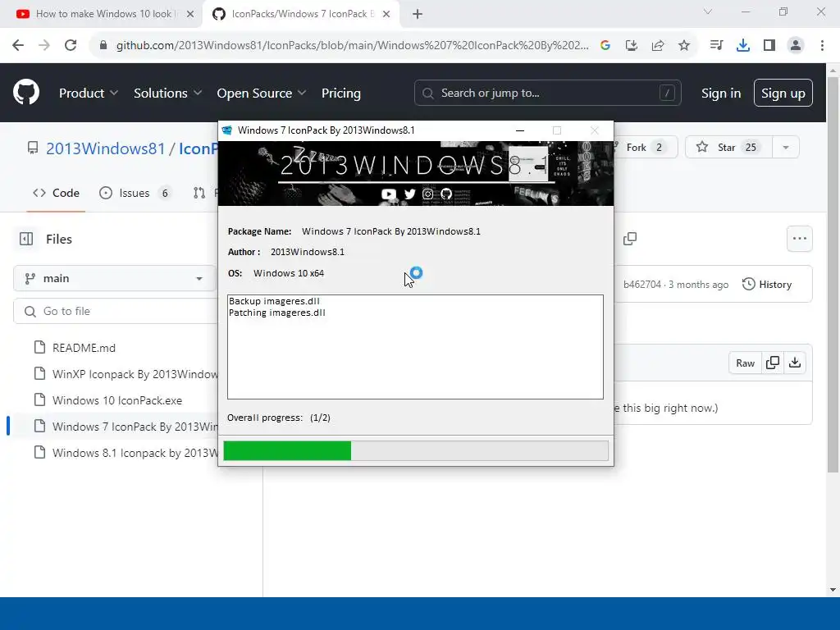Close the YouTube tab

pos(189,14)
